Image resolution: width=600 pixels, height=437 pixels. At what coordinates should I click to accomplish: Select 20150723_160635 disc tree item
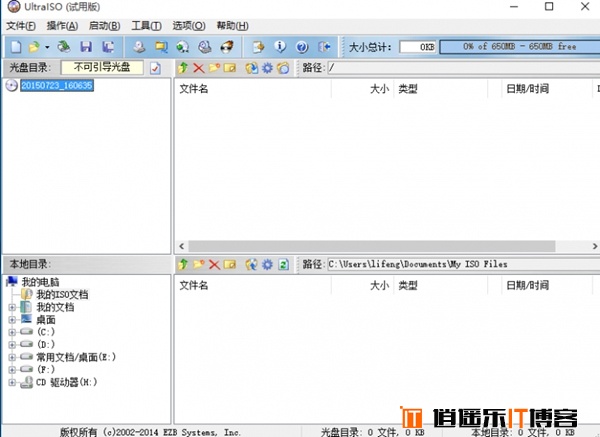click(x=57, y=85)
